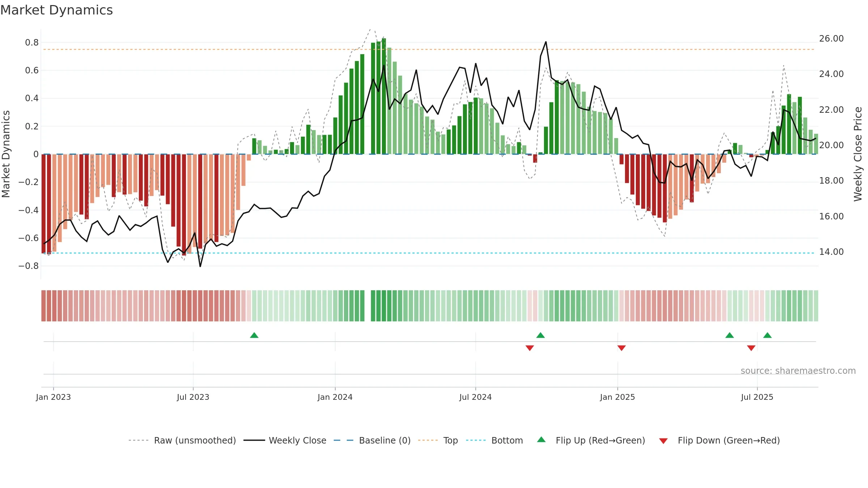Click the Market Dynamics y-axis title
The width and height of the screenshot is (868, 488).
coord(6,154)
